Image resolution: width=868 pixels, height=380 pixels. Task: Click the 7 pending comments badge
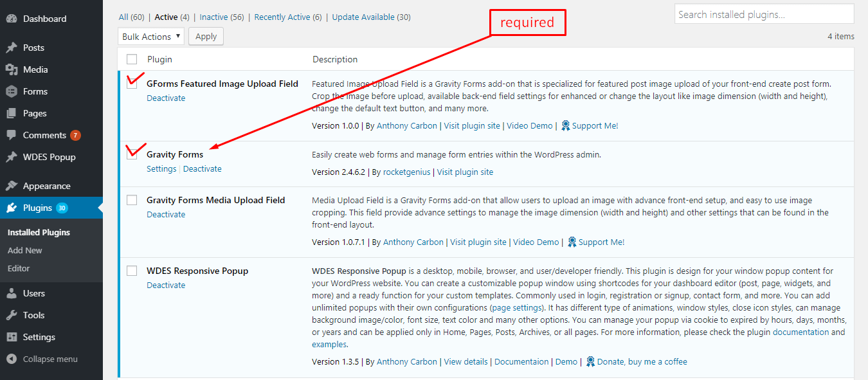[75, 135]
